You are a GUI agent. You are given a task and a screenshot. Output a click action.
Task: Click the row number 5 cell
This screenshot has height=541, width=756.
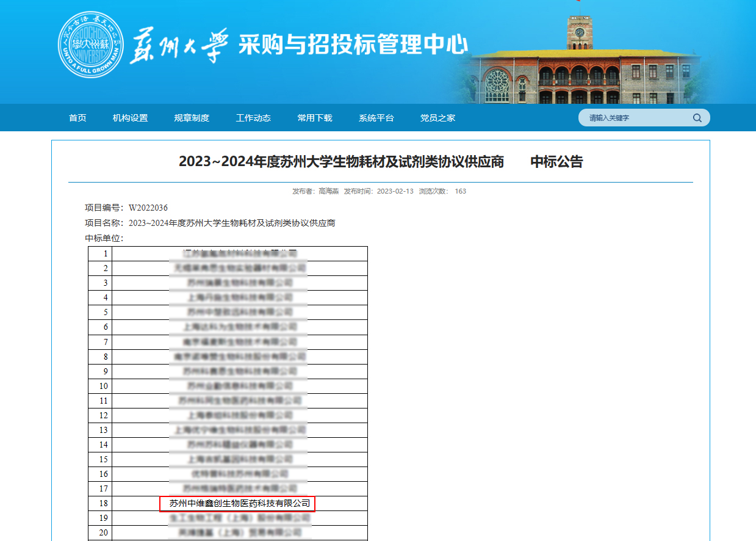tap(100, 312)
